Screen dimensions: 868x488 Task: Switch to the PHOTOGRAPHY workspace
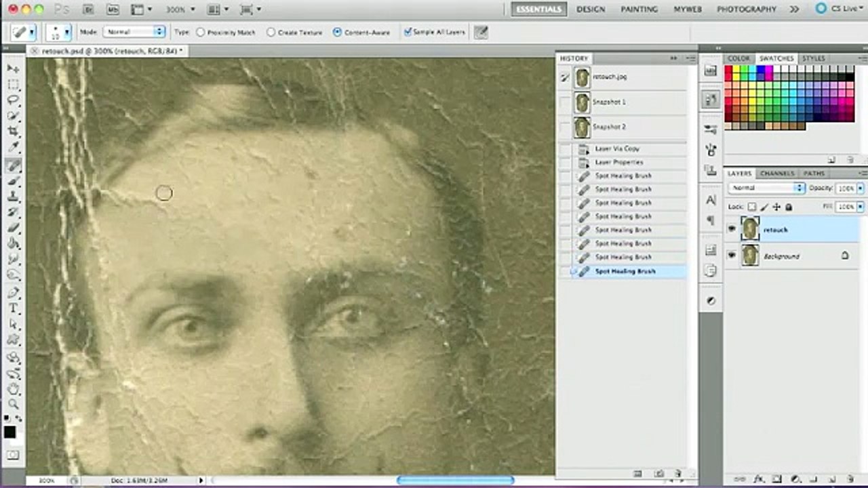point(746,9)
